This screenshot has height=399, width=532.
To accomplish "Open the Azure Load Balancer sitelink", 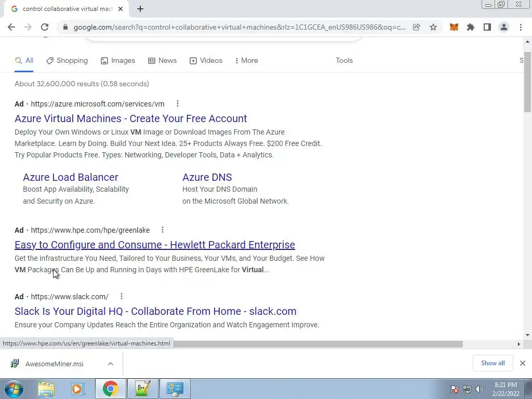I will tap(71, 177).
